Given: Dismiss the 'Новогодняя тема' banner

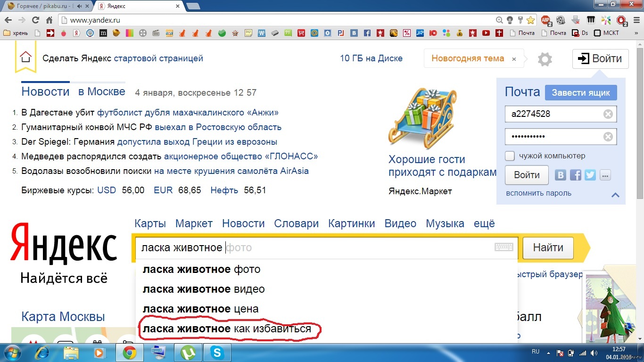Looking at the screenshot, I should coord(514,59).
